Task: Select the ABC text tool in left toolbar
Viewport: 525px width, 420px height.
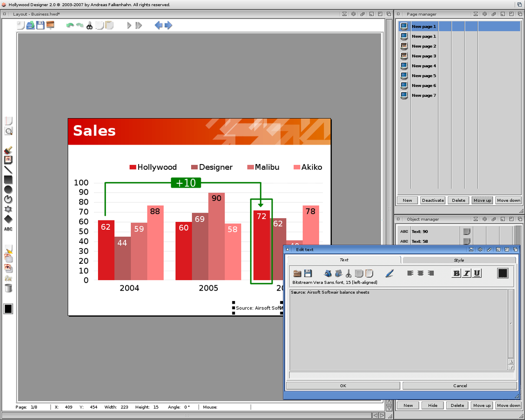Action: coord(8,229)
